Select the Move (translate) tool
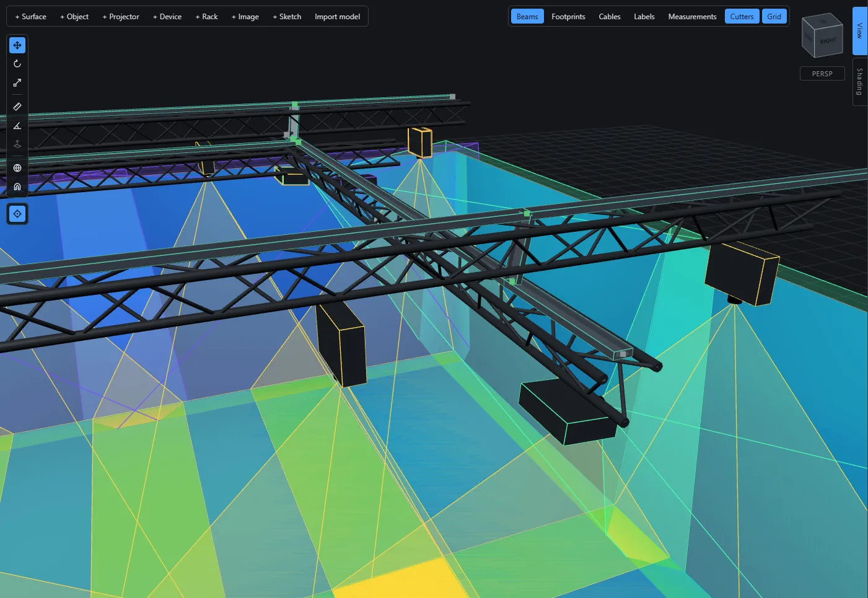This screenshot has height=598, width=868. pyautogui.click(x=17, y=45)
